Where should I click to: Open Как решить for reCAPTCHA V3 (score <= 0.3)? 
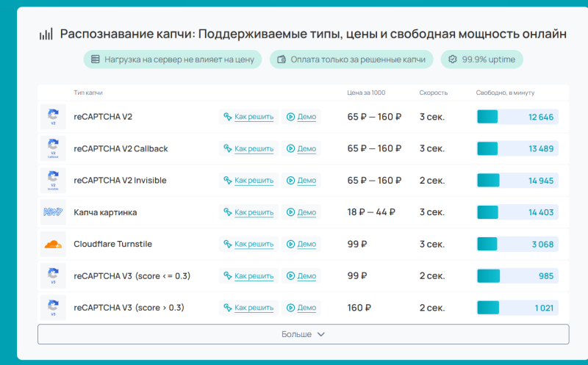[248, 276]
